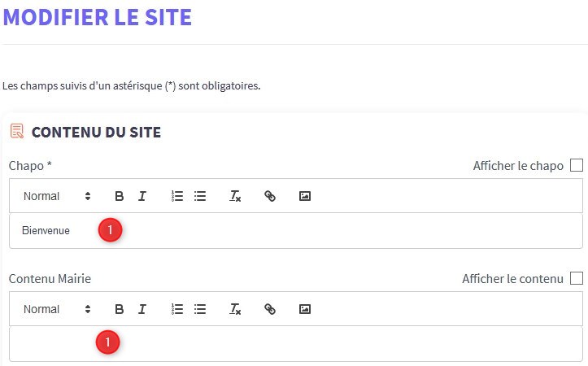Expand Normal heading dropdown for Contenu Mairie

click(x=57, y=309)
